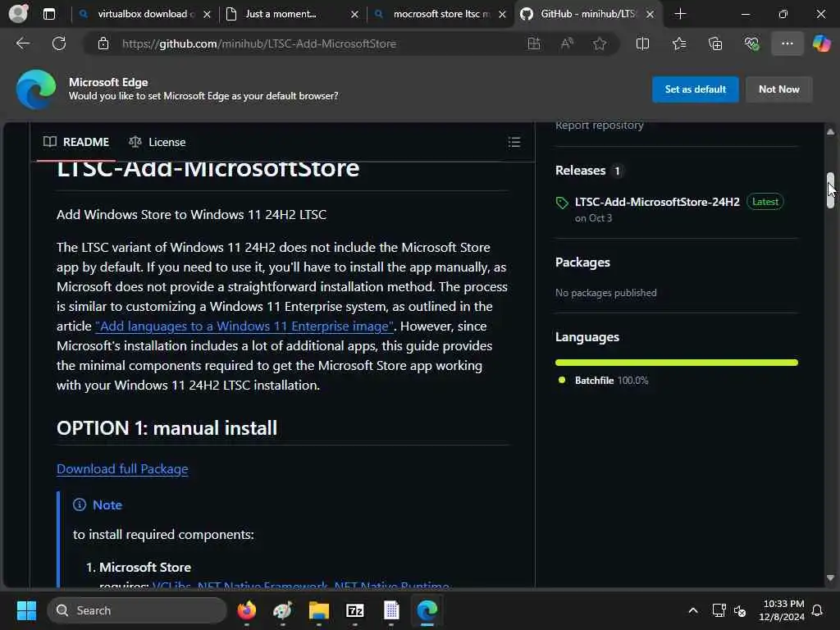Click the green language bar
The width and height of the screenshot is (840, 630).
(677, 363)
